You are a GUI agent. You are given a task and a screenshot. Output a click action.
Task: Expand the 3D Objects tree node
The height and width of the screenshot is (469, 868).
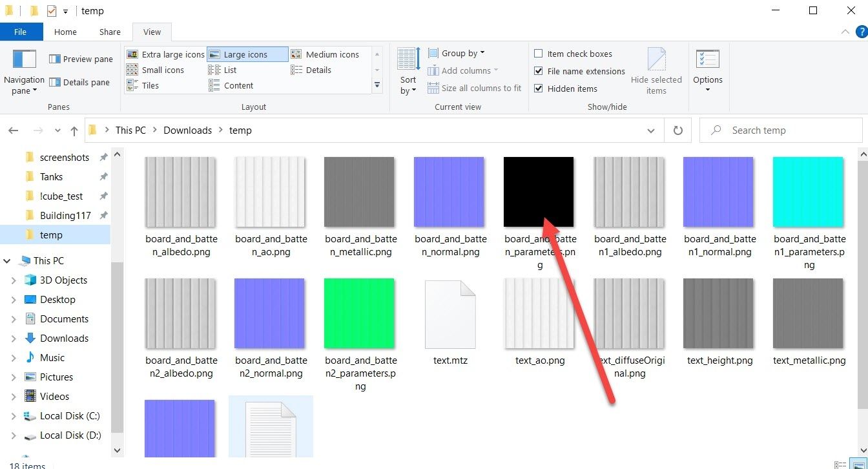coord(14,280)
